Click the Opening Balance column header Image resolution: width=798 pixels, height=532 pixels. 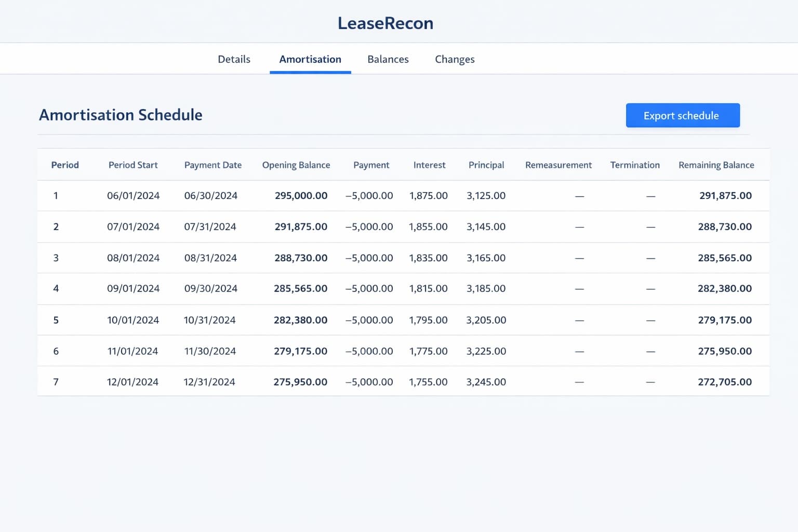[x=296, y=165]
